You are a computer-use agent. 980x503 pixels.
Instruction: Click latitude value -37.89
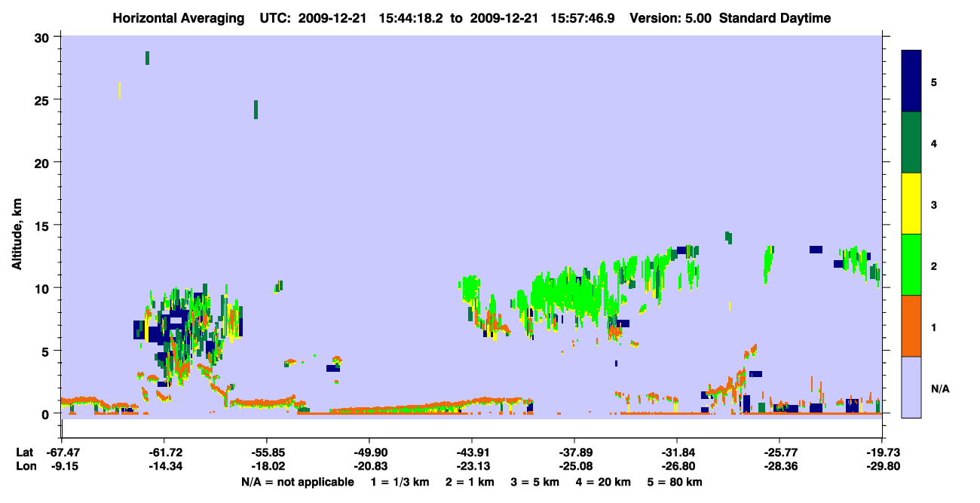574,452
